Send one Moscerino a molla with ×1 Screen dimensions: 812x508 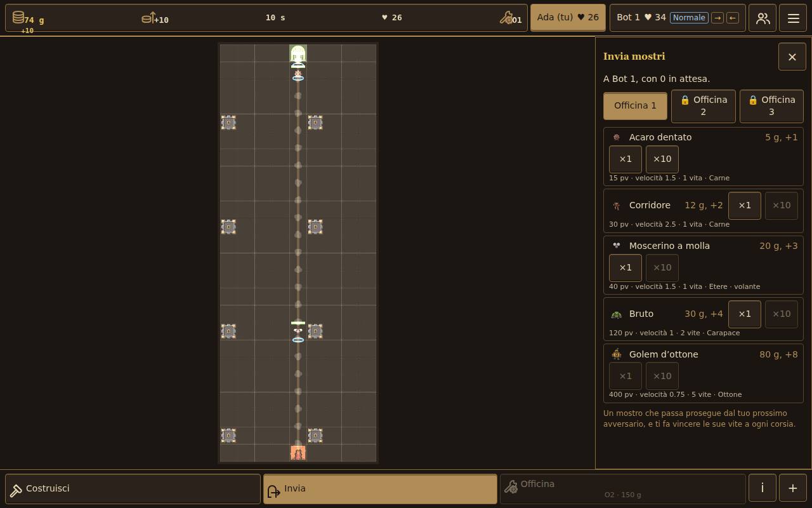[625, 267]
